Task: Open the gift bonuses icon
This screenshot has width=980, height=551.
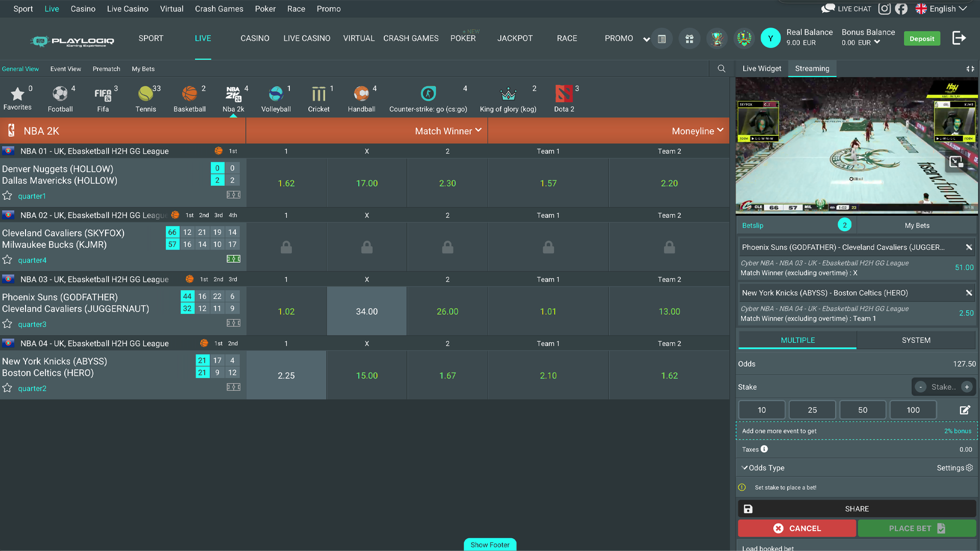Action: click(x=690, y=38)
